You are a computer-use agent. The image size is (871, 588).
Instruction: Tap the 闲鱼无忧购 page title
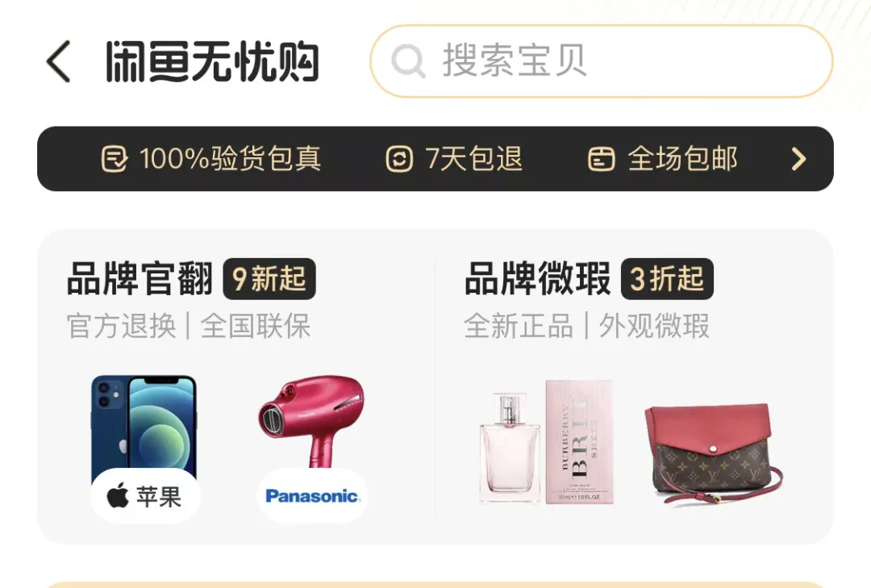[x=212, y=61]
